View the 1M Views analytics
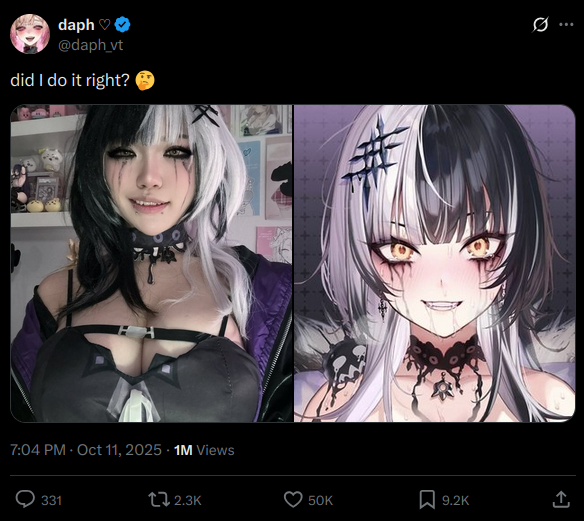Viewport: 584px width, 521px height. click(204, 450)
